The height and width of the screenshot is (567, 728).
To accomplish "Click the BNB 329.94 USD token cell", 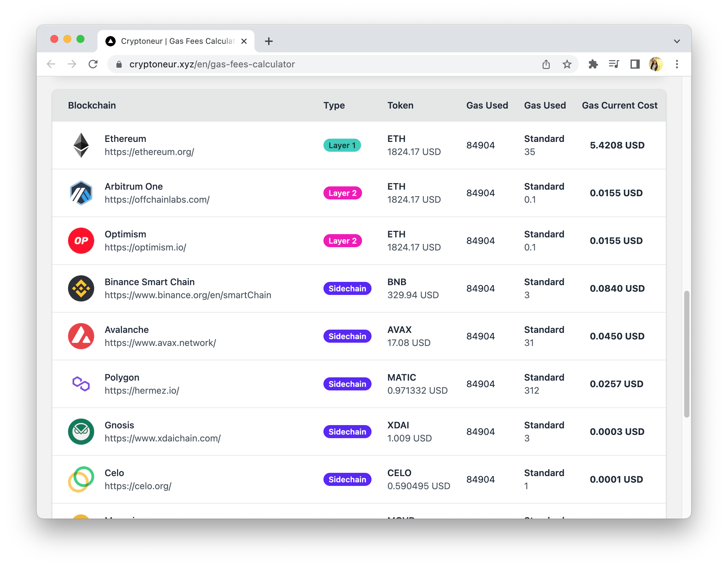I will coord(413,288).
